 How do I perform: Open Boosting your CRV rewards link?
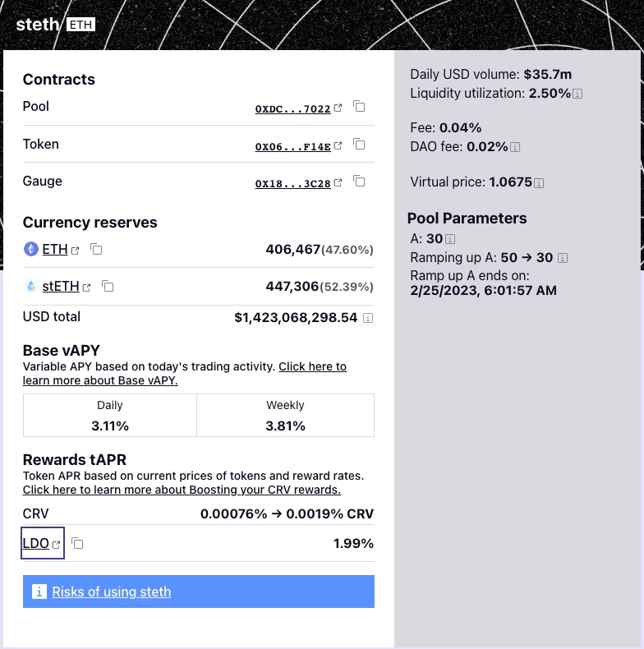pyautogui.click(x=182, y=490)
